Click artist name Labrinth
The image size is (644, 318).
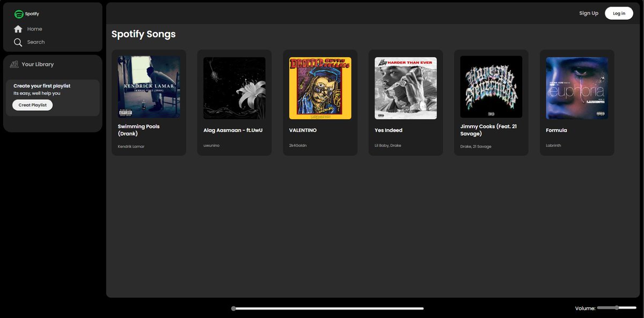(553, 145)
